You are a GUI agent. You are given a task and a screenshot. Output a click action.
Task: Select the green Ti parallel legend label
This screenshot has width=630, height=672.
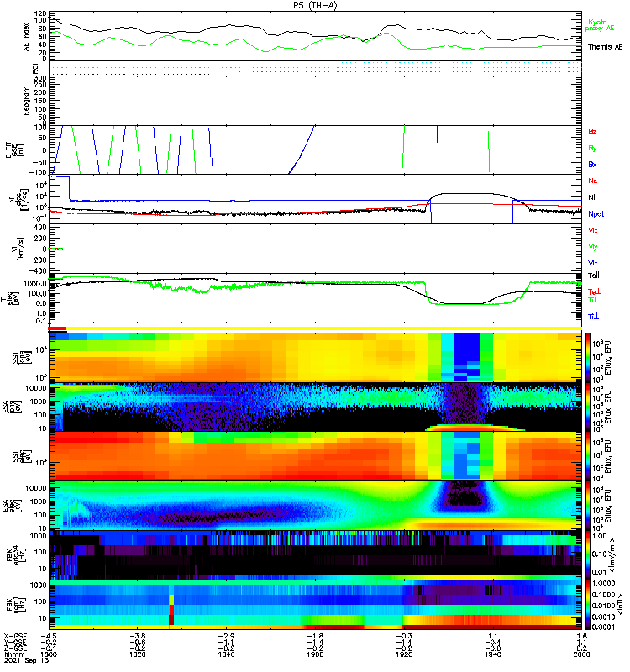point(592,300)
